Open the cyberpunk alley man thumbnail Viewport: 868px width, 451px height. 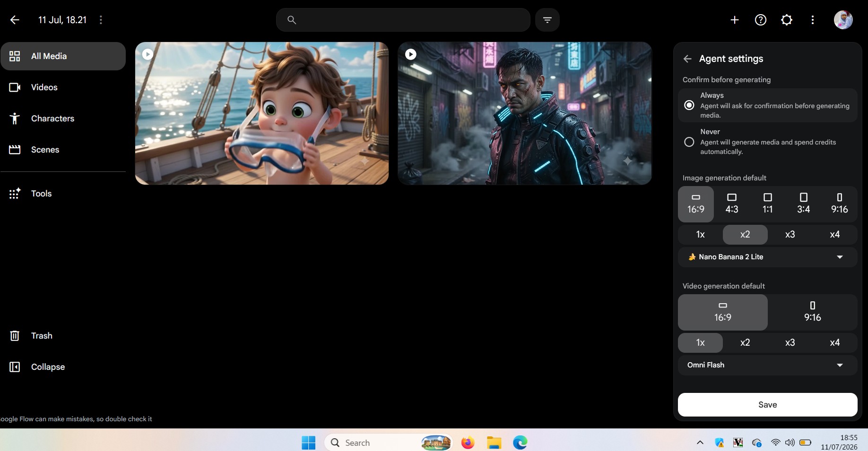[525, 113]
